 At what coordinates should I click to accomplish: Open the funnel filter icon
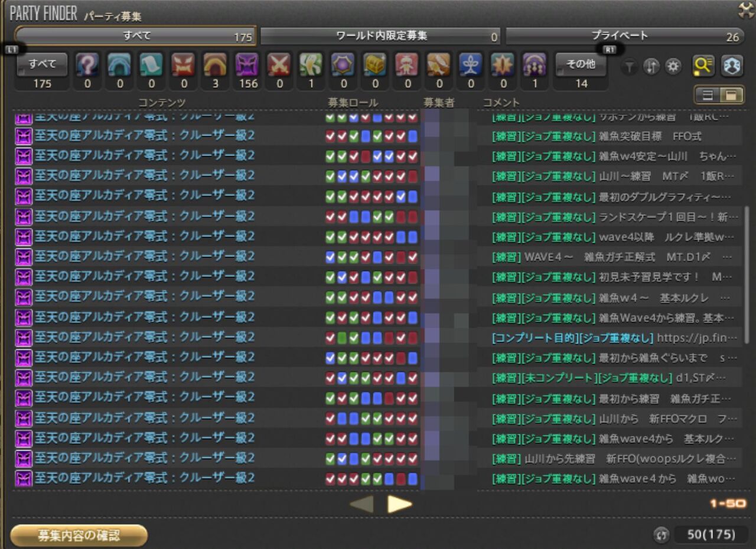(630, 67)
